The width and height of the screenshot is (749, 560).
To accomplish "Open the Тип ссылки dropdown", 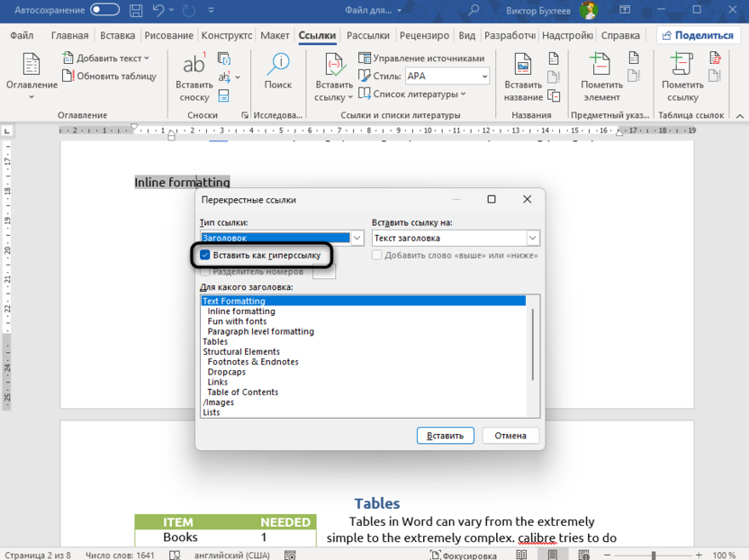I will pyautogui.click(x=357, y=238).
